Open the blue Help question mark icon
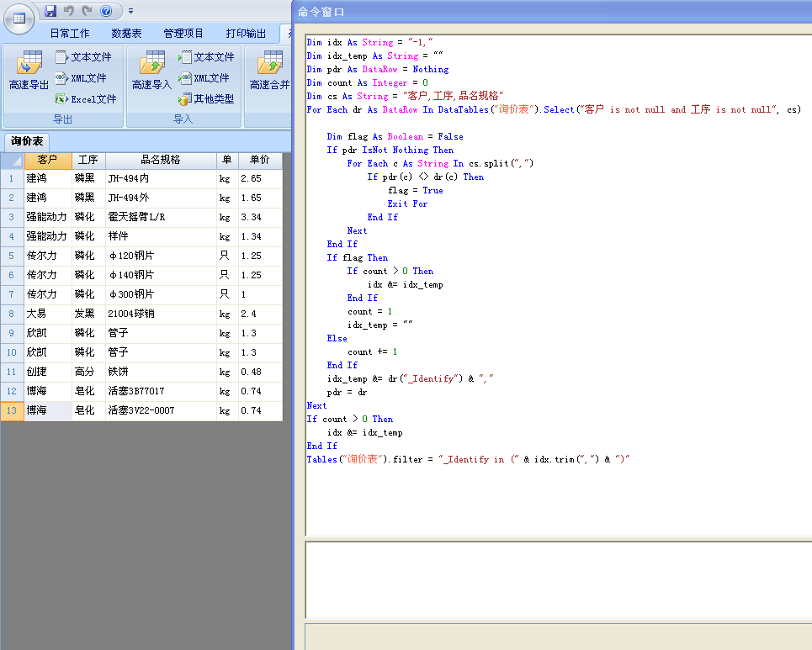This screenshot has width=812, height=650. 106,11
